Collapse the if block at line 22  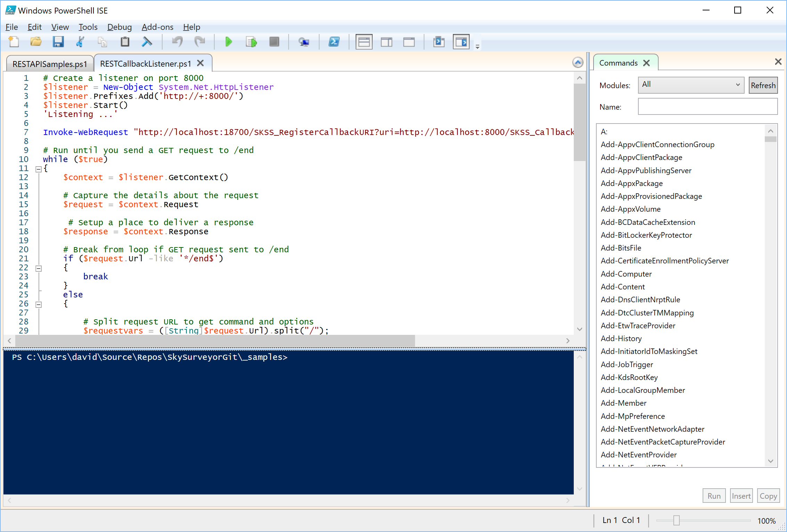pyautogui.click(x=39, y=268)
